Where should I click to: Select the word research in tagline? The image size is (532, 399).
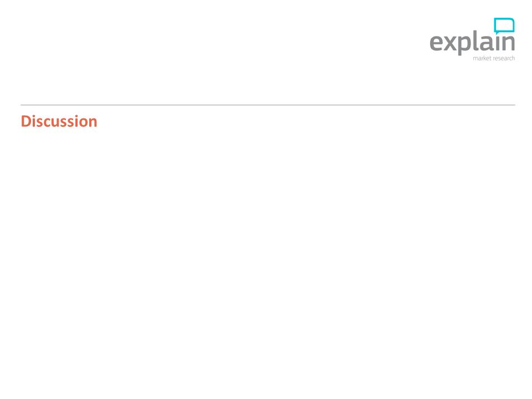[504, 58]
